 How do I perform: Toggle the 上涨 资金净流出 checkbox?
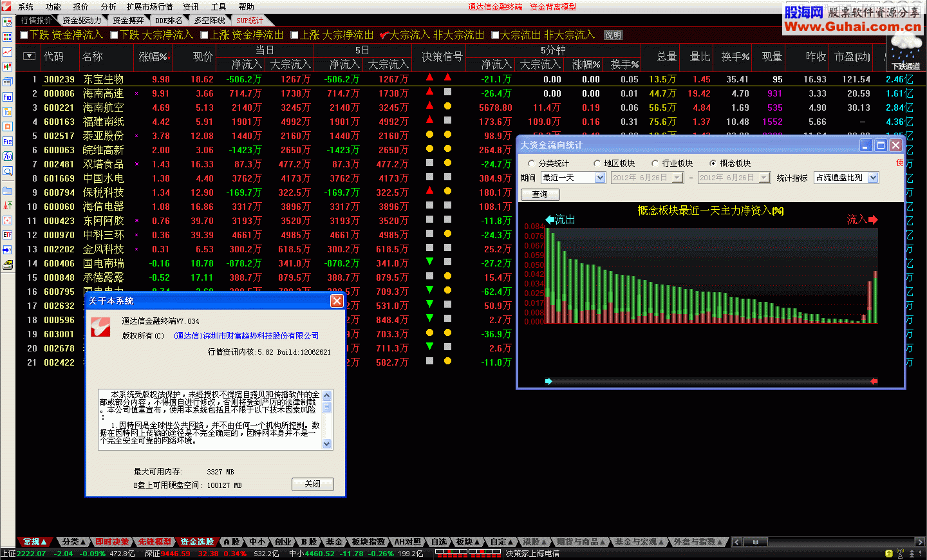[x=205, y=35]
